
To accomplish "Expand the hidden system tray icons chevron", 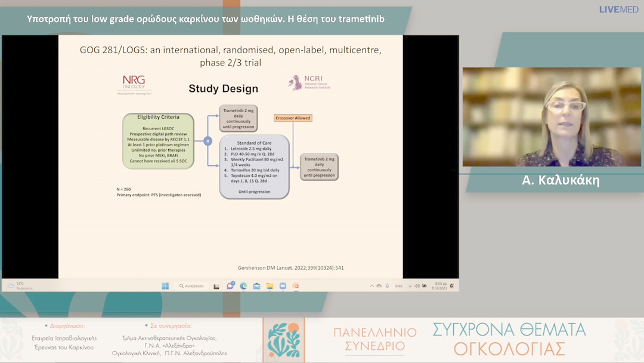I will 371,286.
